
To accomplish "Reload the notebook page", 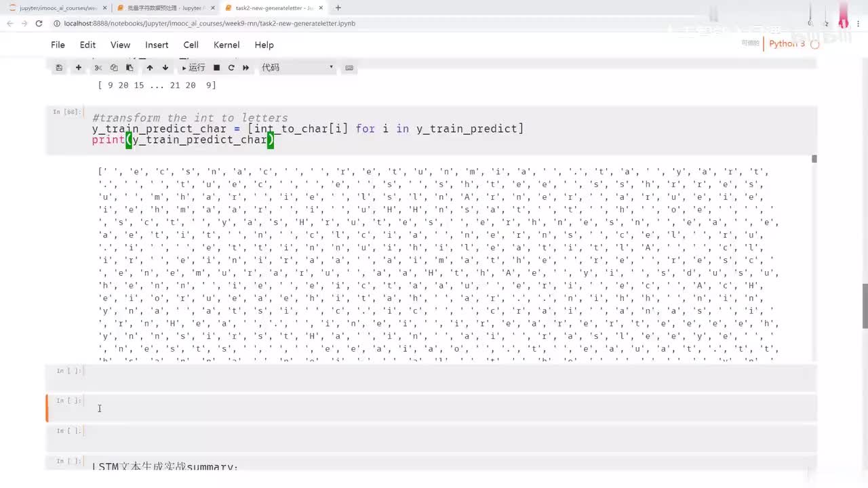I will [39, 23].
